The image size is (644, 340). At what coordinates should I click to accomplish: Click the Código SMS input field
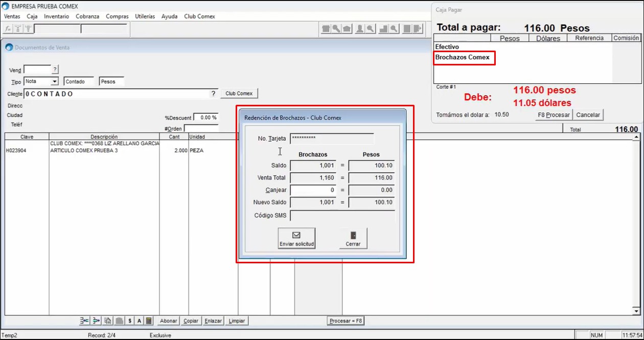342,215
